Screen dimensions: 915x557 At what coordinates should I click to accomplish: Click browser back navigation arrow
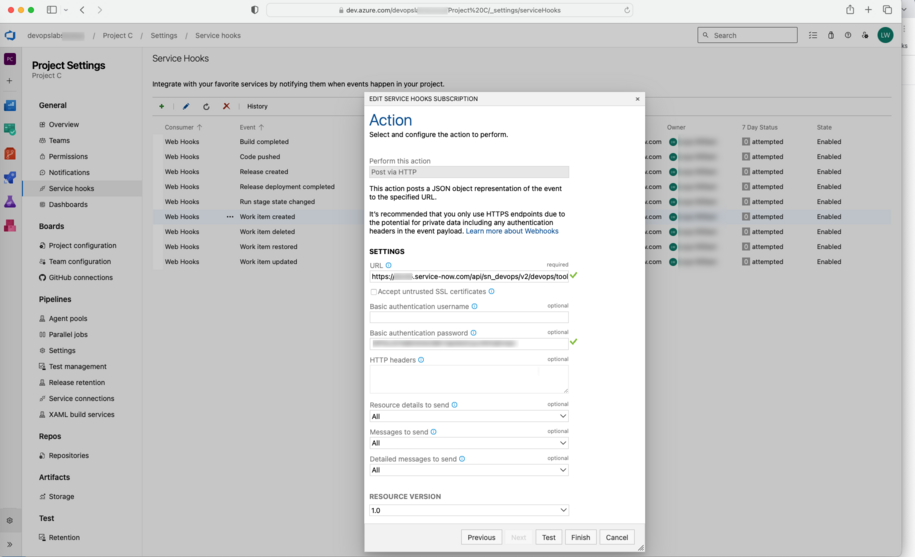(82, 10)
